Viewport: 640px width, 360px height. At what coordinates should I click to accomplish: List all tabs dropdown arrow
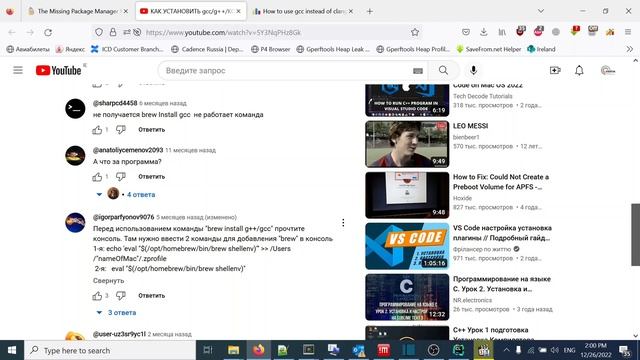pos(541,11)
